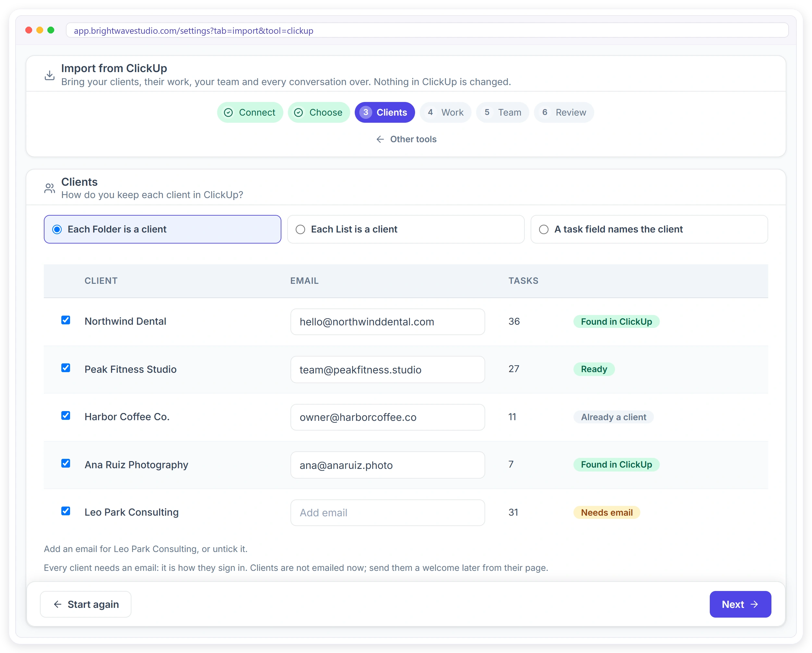This screenshot has width=812, height=653.
Task: Open the Clients step tab
Action: click(385, 112)
